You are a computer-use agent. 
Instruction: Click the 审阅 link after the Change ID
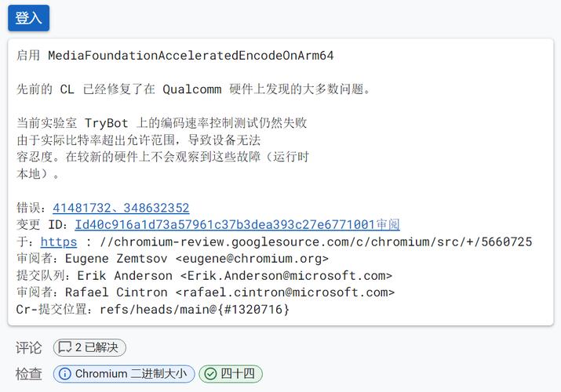[388, 225]
